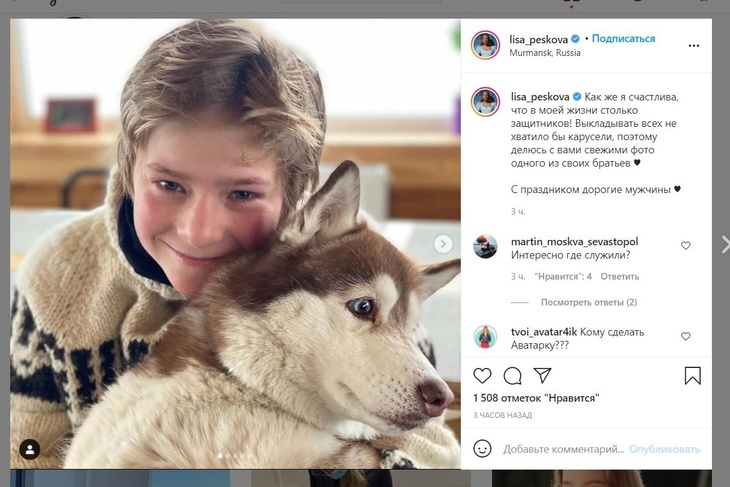Like the post with the heart icon
730x487 pixels.
483,376
